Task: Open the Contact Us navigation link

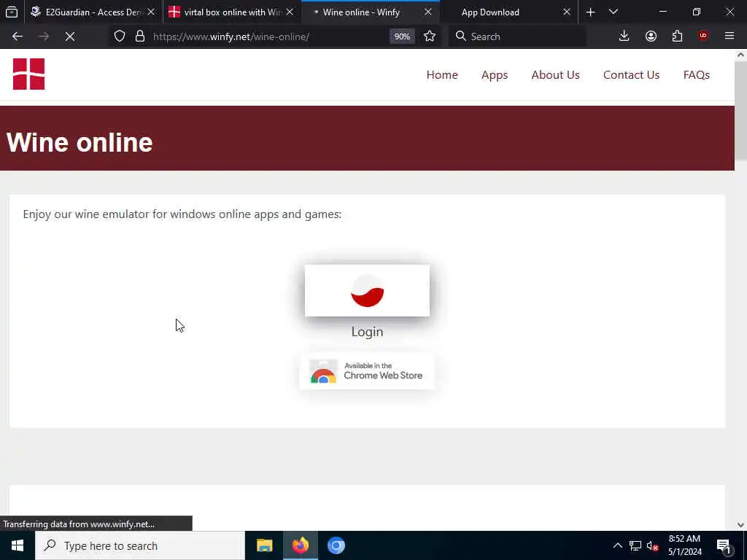Action: pos(631,75)
